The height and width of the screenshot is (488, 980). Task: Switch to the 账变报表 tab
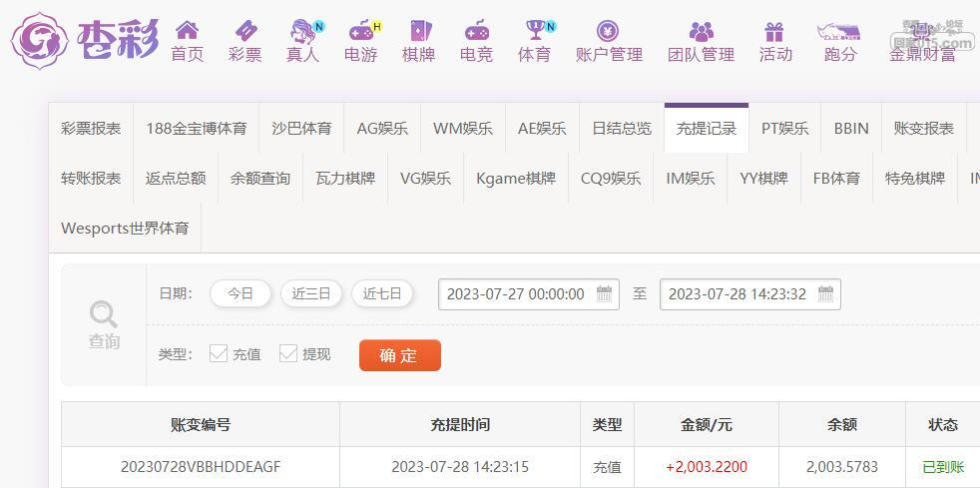click(924, 129)
